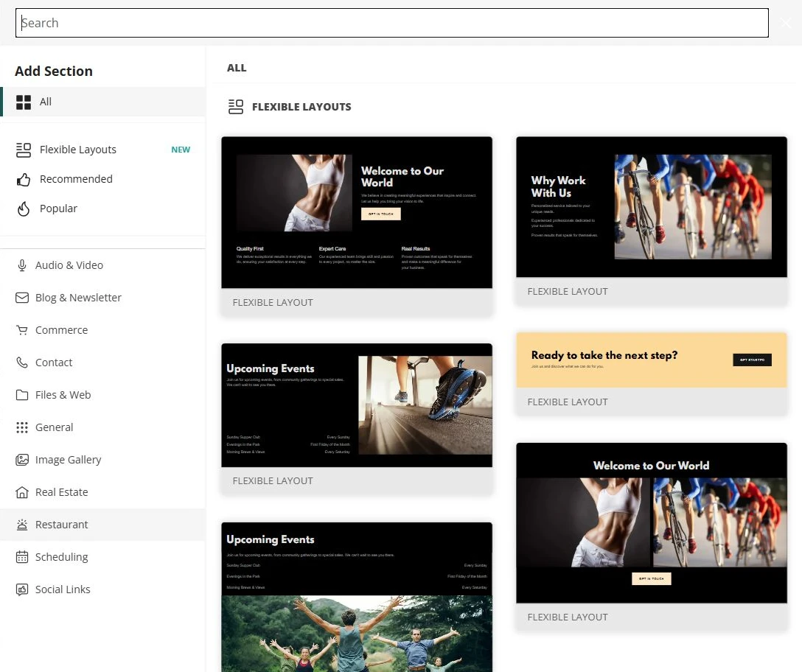This screenshot has width=802, height=672.
Task: Click the Image Gallery pictures icon
Action: (22, 460)
